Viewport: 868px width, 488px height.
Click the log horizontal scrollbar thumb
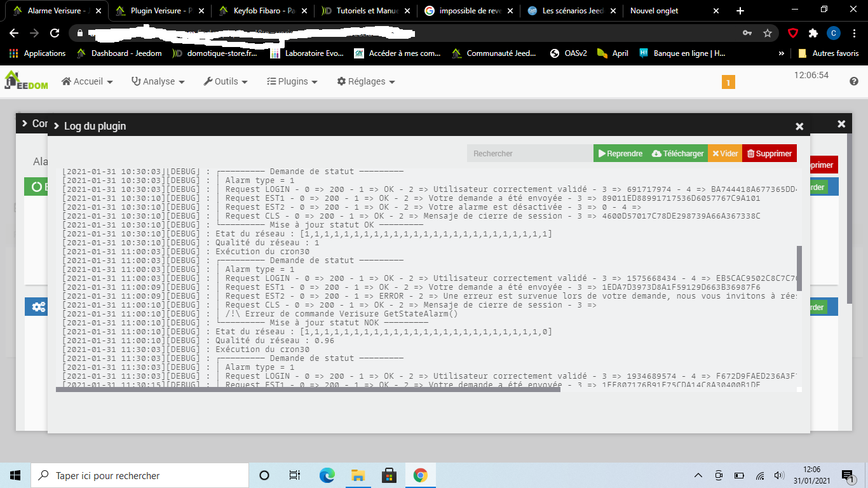(308, 390)
